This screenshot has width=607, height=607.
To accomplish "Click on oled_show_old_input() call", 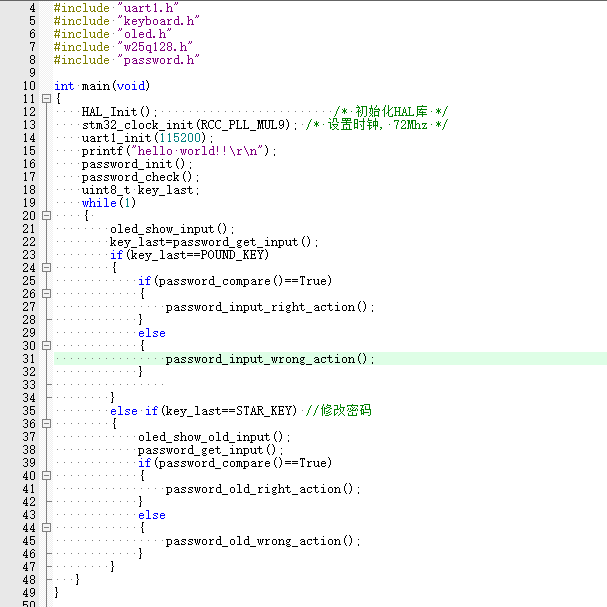I will point(214,437).
